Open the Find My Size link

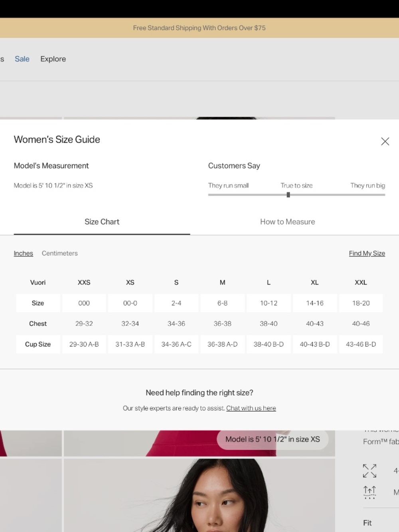[367, 253]
